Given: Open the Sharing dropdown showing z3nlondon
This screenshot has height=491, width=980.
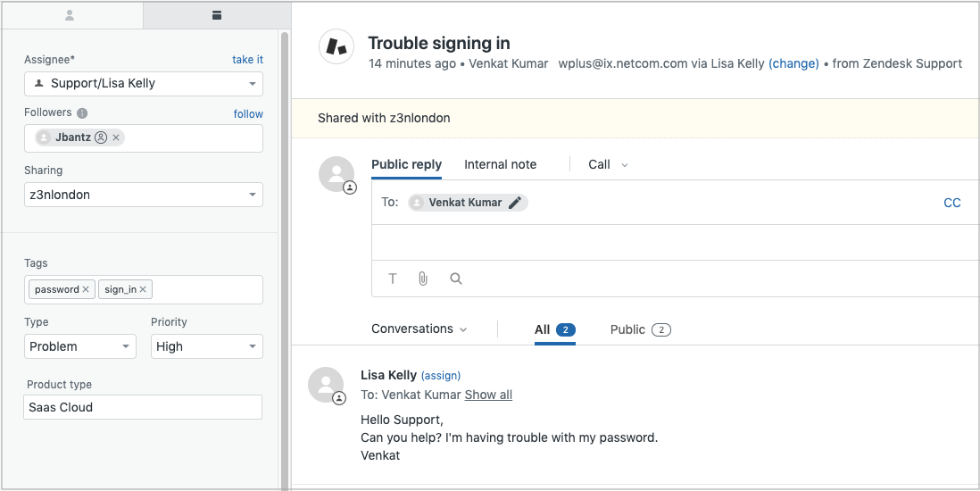Looking at the screenshot, I should [x=144, y=195].
